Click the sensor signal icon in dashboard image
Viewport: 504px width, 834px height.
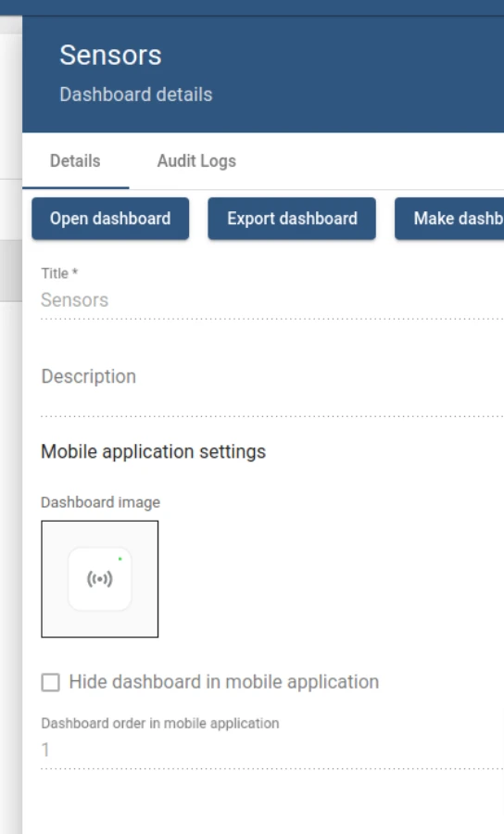click(x=99, y=578)
